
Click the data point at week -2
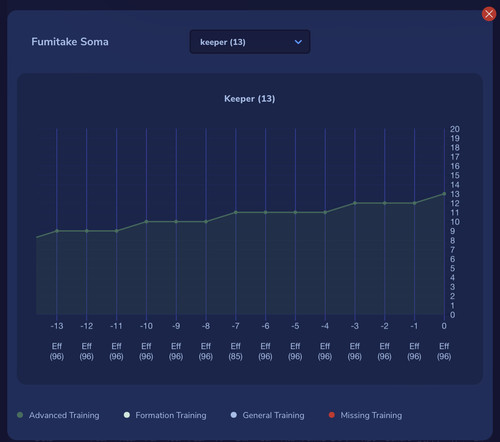coord(385,203)
